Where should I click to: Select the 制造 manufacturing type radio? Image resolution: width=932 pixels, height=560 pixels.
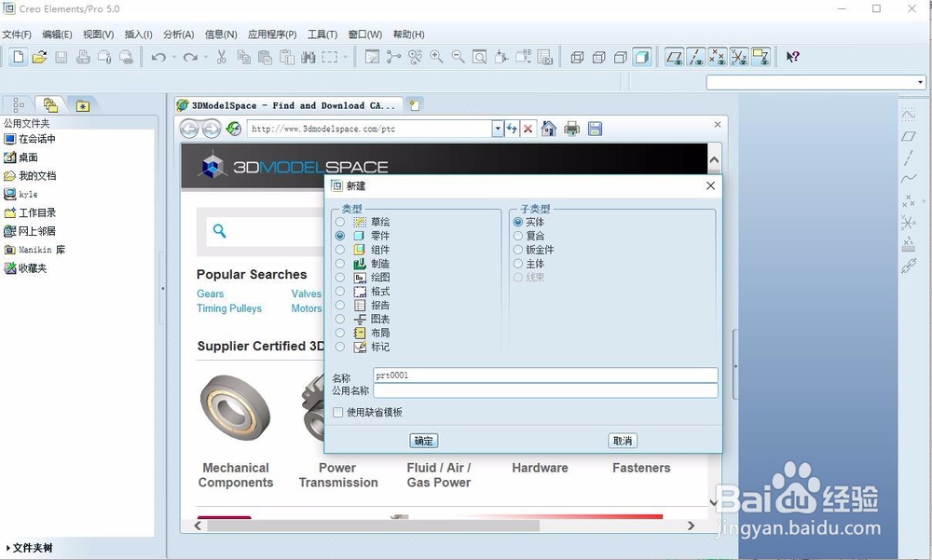340,264
